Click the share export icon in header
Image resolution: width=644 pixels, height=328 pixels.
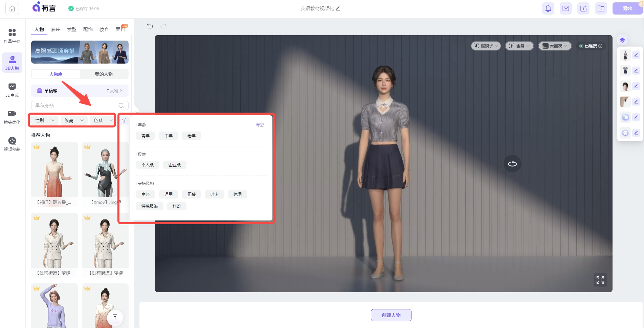pos(583,8)
